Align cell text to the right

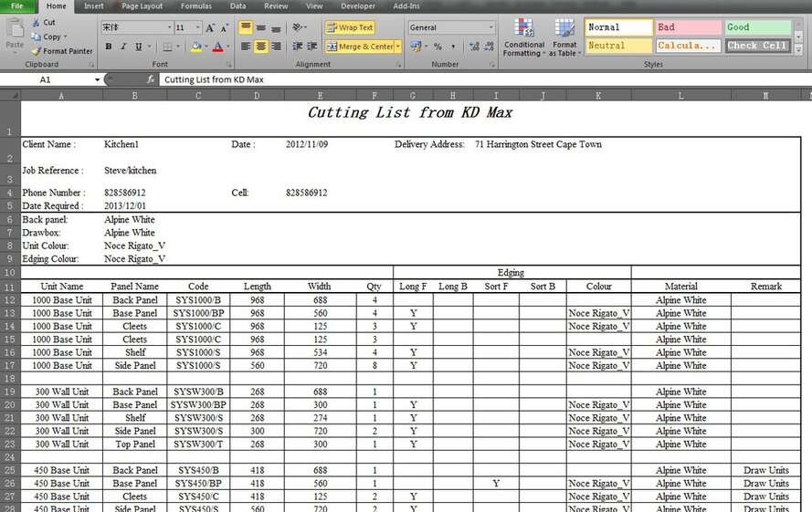pyautogui.click(x=276, y=47)
